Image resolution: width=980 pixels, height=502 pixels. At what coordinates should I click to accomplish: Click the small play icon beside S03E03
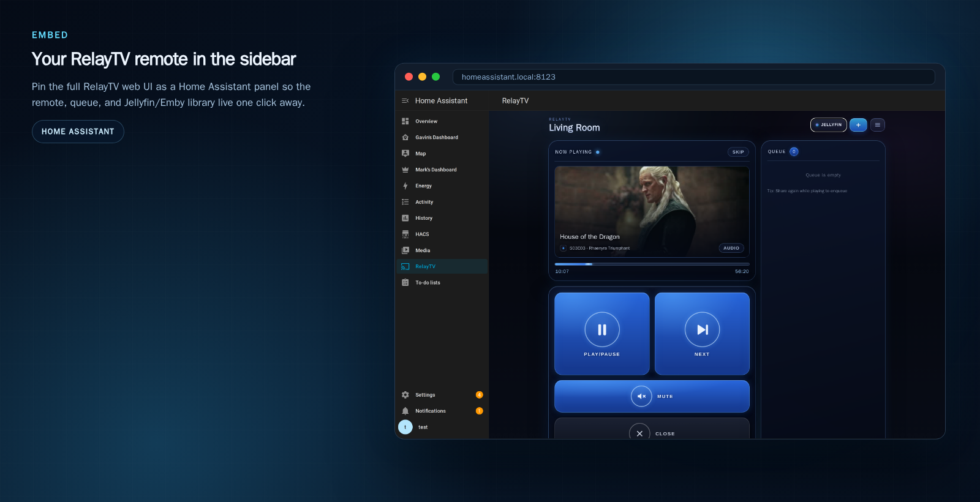pyautogui.click(x=563, y=248)
